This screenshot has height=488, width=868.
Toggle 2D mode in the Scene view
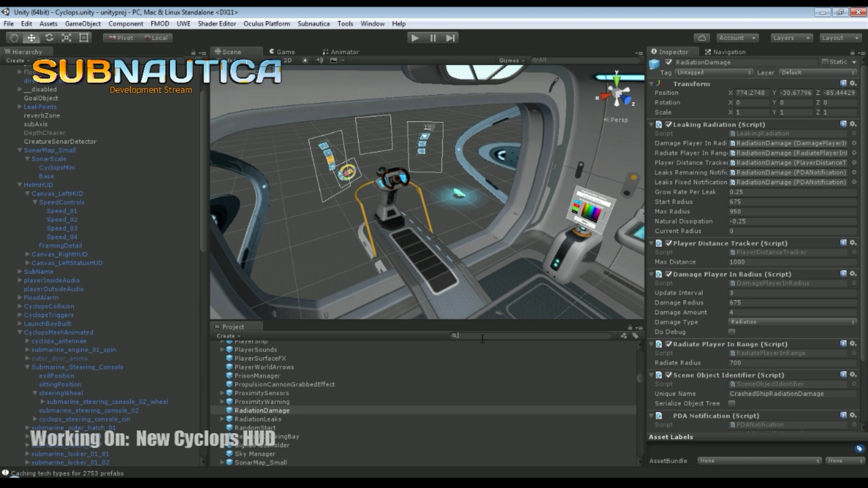tap(288, 60)
